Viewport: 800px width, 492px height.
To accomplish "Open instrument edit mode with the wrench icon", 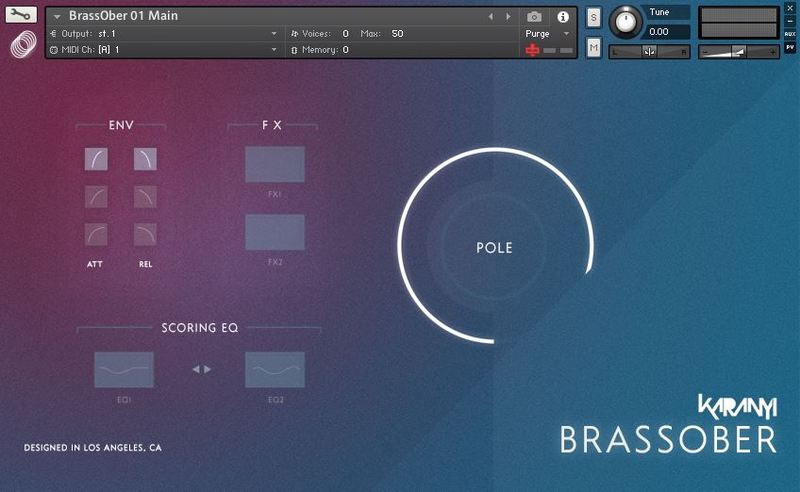I will 21,14.
